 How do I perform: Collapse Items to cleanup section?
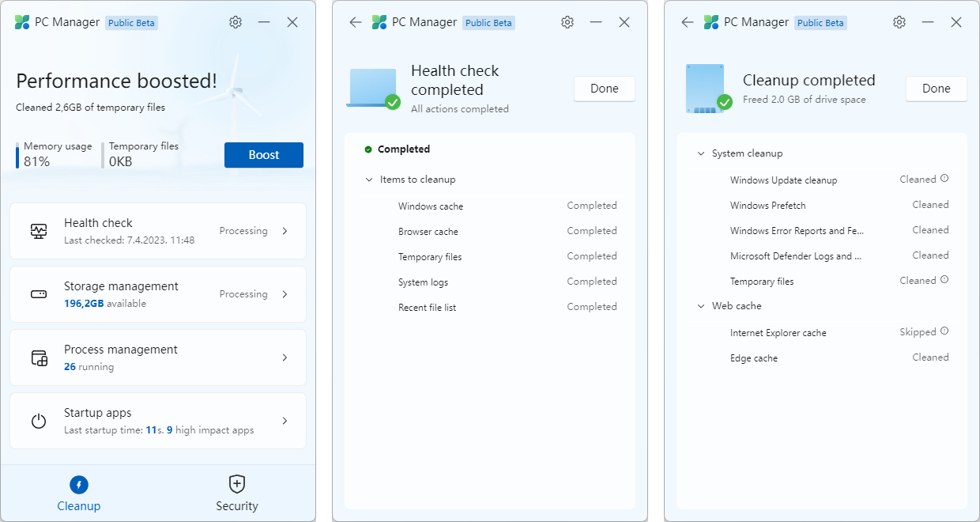pos(369,180)
